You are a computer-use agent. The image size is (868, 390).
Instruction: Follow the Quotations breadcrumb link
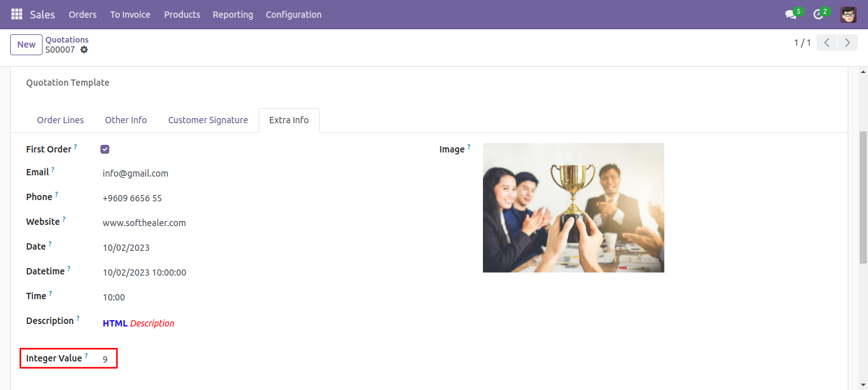tap(67, 39)
